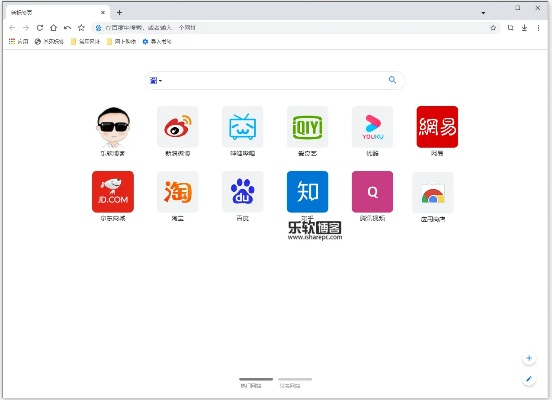Click the blue magnifier search button

392,80
